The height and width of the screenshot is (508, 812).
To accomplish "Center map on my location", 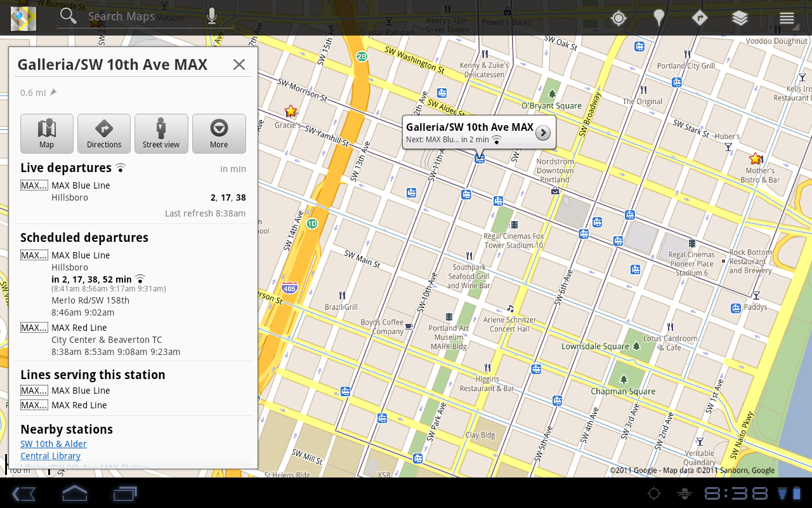I will [619, 18].
